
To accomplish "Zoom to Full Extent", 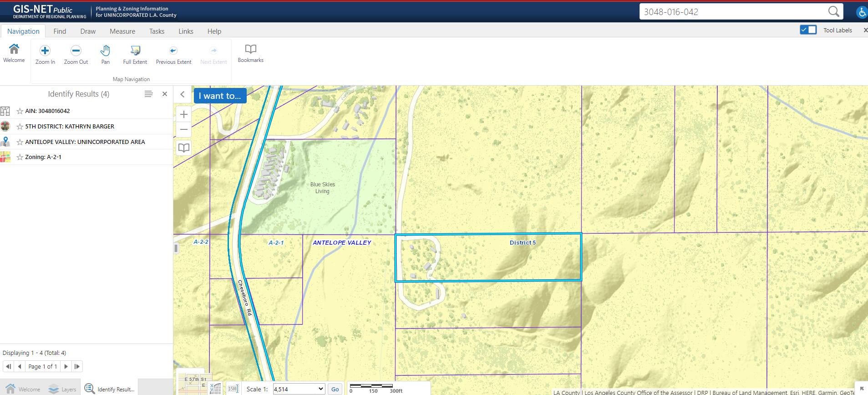I will tap(135, 55).
